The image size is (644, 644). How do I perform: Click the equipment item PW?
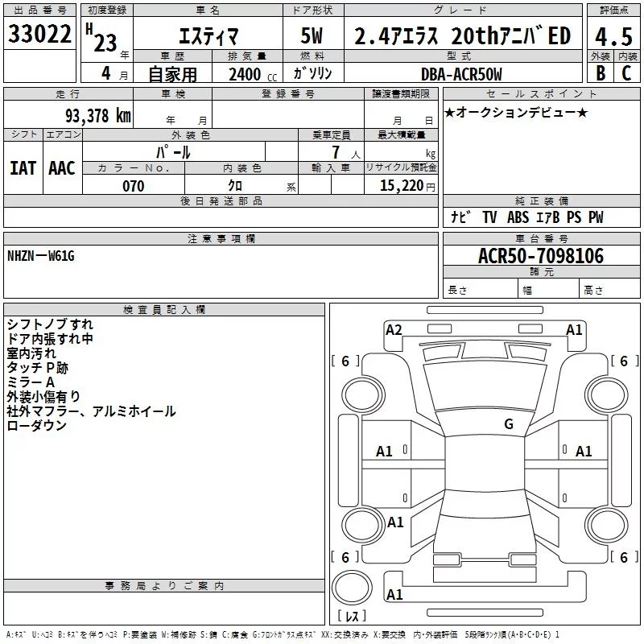[x=596, y=217]
